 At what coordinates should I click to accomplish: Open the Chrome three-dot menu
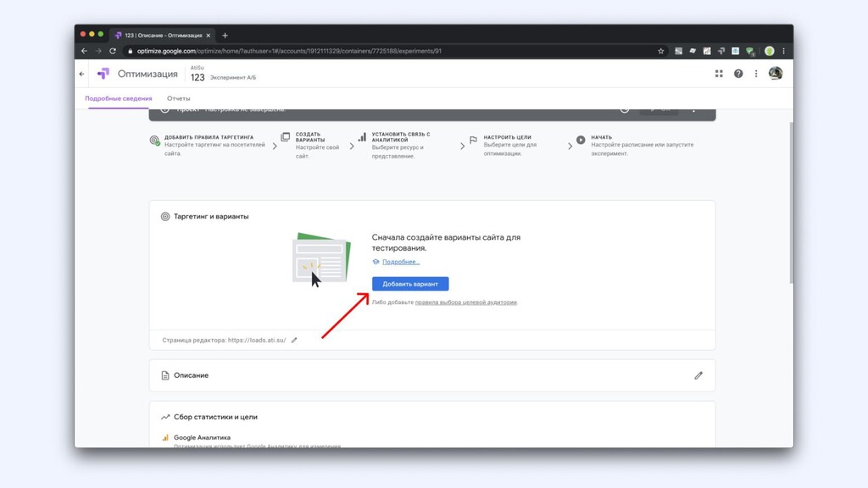783,51
